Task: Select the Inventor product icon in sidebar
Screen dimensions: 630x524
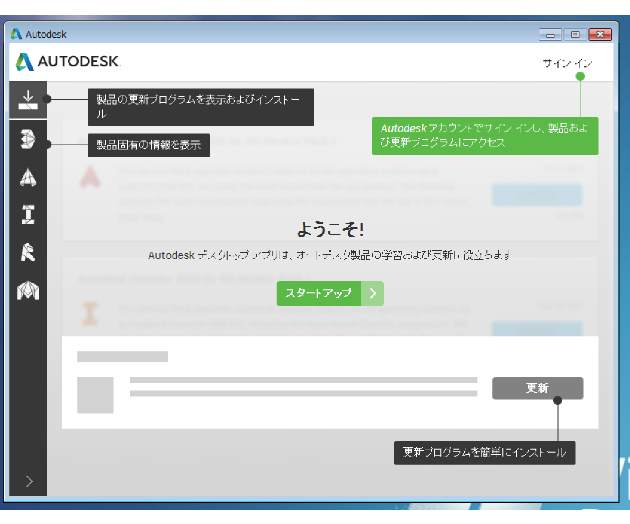Action: coord(28,214)
